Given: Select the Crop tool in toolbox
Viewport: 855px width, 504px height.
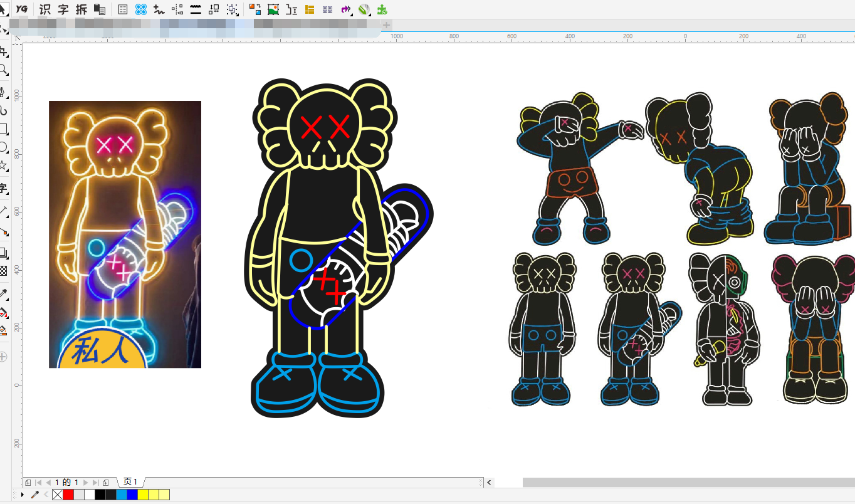Looking at the screenshot, I should coord(4,52).
